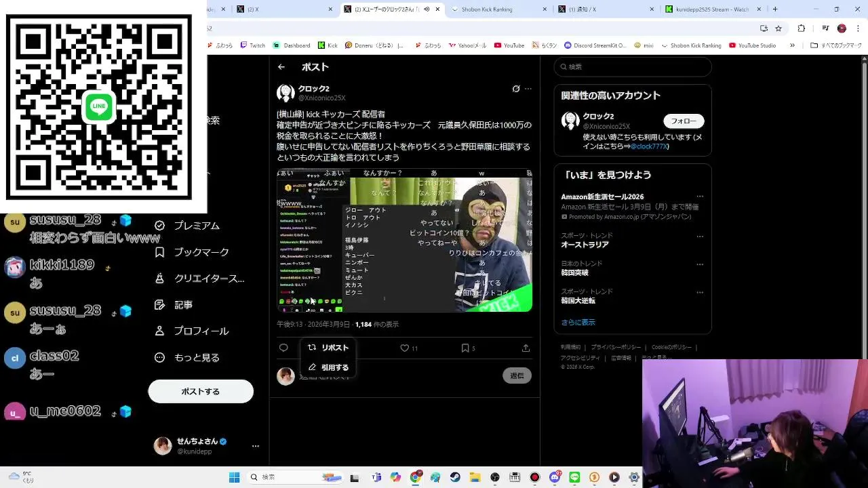Open the Dashboard bookmark

pos(292,45)
